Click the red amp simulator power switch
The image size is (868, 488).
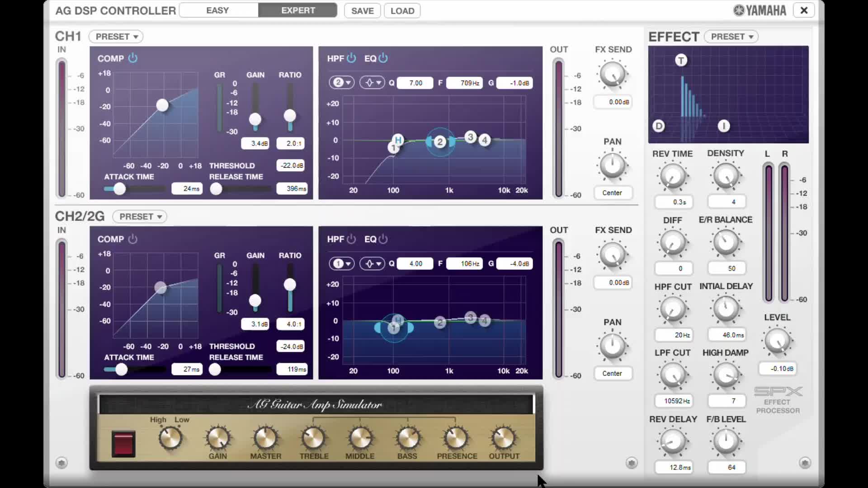(x=123, y=443)
